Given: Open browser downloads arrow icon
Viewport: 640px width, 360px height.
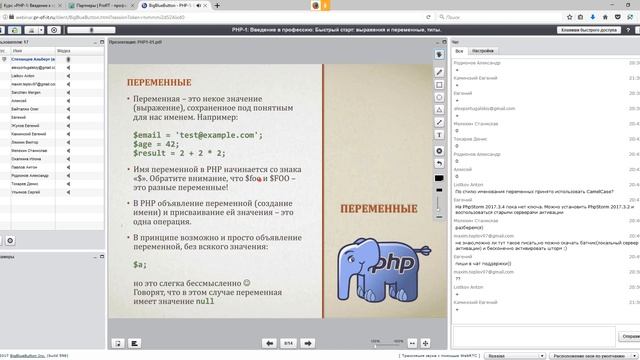Looking at the screenshot, I should click(593, 17).
